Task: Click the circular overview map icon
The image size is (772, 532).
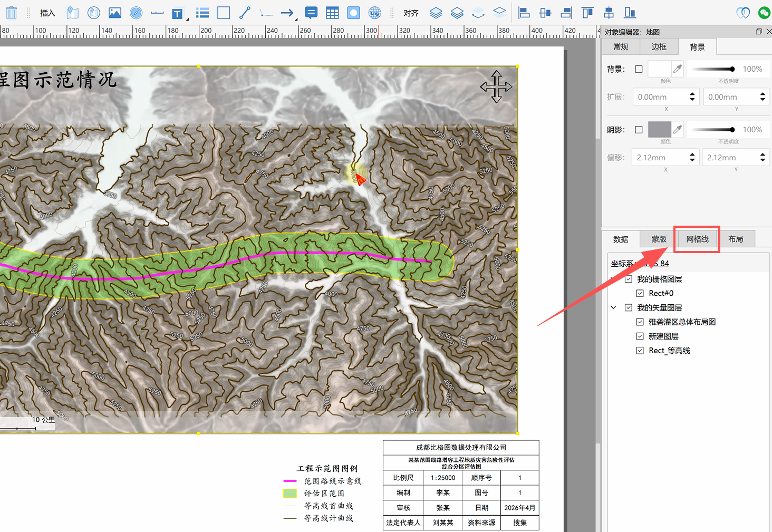Action: [94, 13]
